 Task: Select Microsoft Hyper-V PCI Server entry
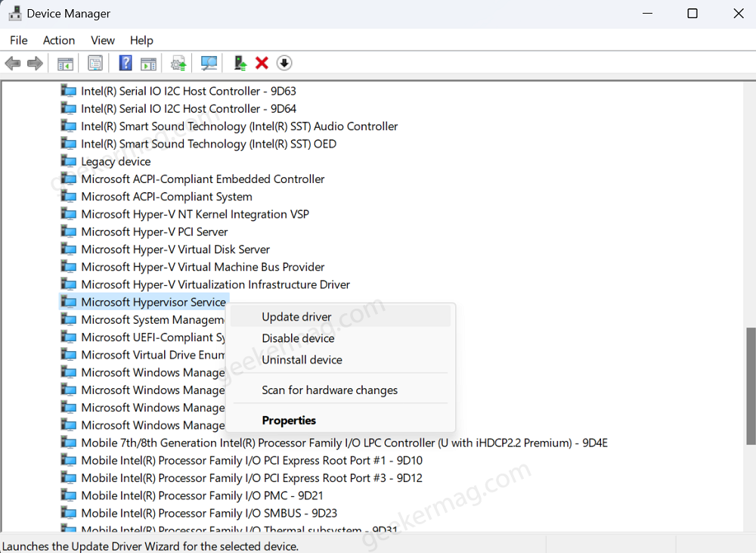coord(154,232)
